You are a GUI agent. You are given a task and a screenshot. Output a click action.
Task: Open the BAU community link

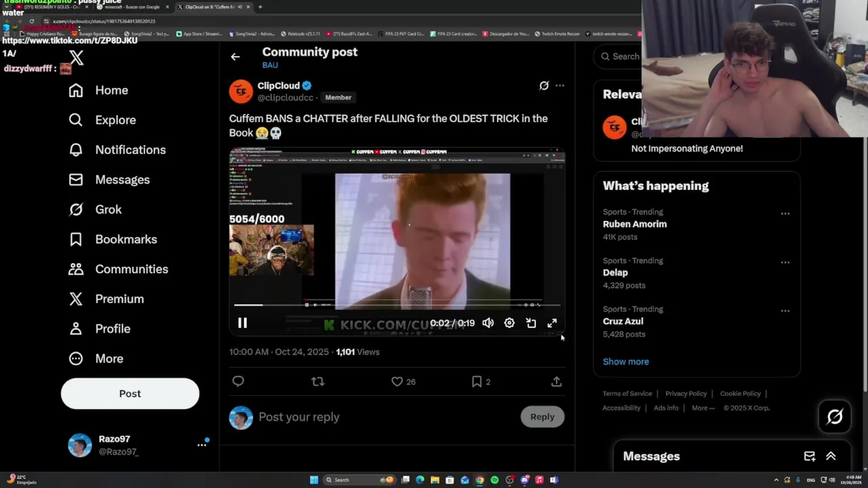tap(270, 65)
